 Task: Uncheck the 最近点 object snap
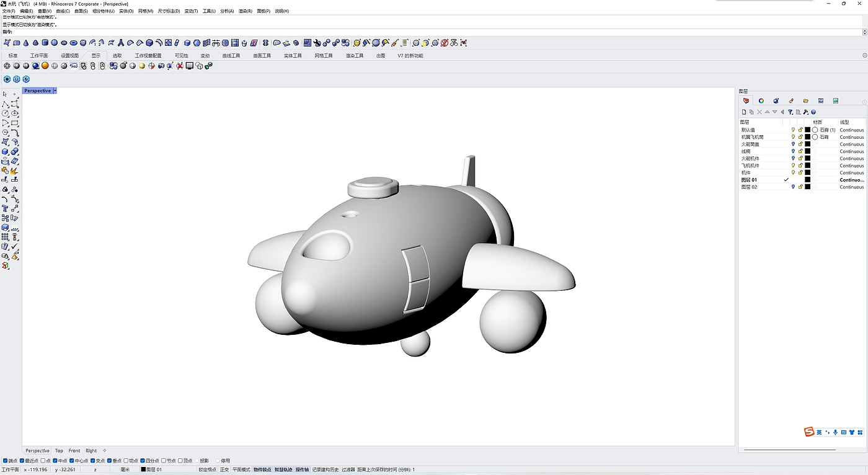(23, 461)
